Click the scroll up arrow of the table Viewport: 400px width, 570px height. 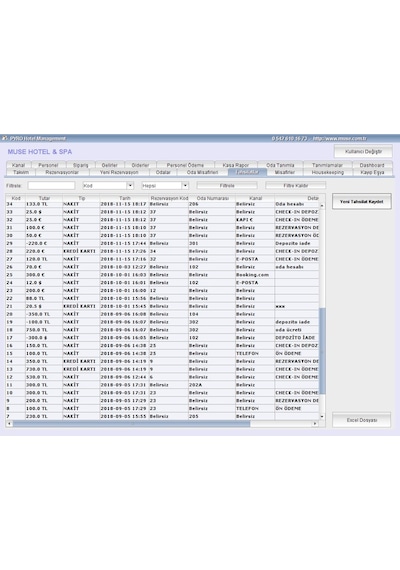(x=322, y=206)
